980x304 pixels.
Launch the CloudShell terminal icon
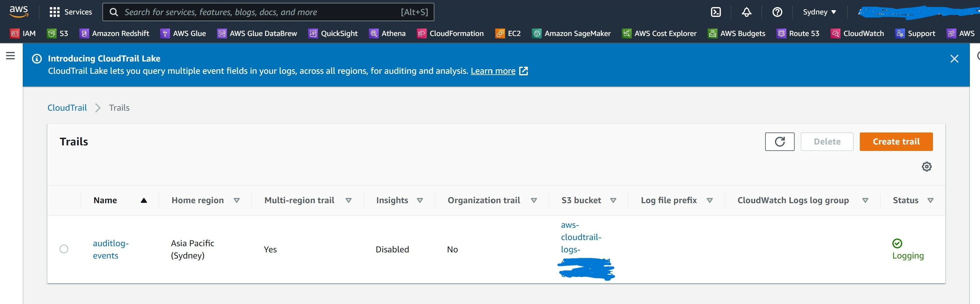coord(716,12)
